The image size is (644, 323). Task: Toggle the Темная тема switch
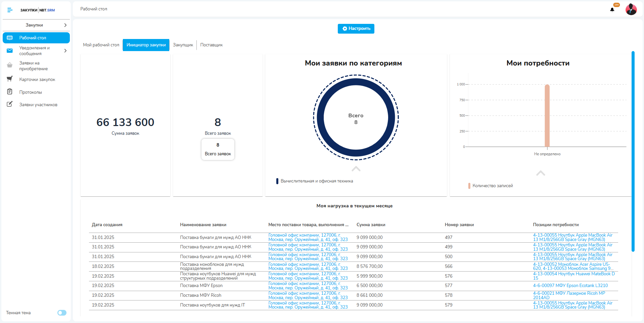(62, 313)
